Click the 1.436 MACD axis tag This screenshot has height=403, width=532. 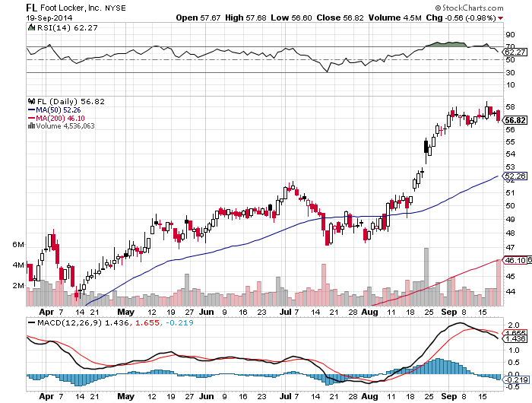click(x=515, y=339)
